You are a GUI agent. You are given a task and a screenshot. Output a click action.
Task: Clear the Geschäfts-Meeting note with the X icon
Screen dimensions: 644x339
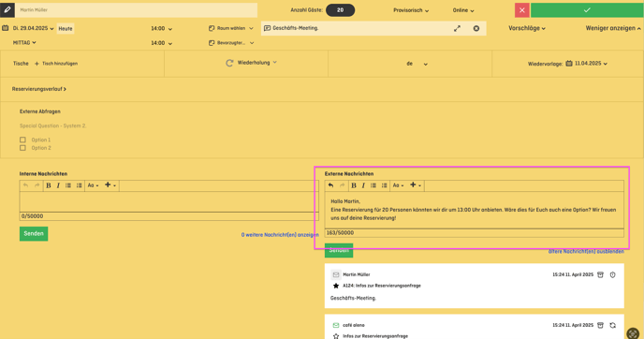(476, 28)
